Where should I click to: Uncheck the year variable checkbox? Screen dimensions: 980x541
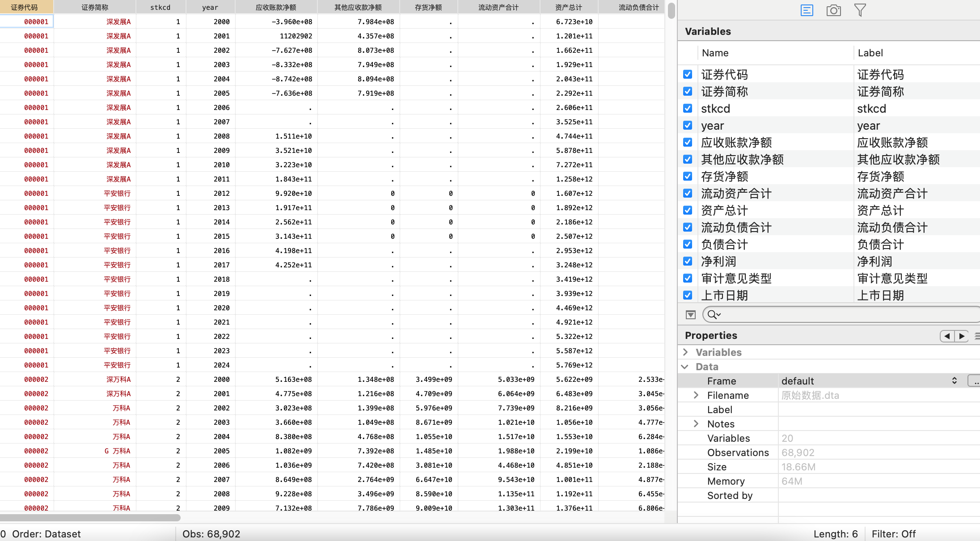[x=688, y=125]
